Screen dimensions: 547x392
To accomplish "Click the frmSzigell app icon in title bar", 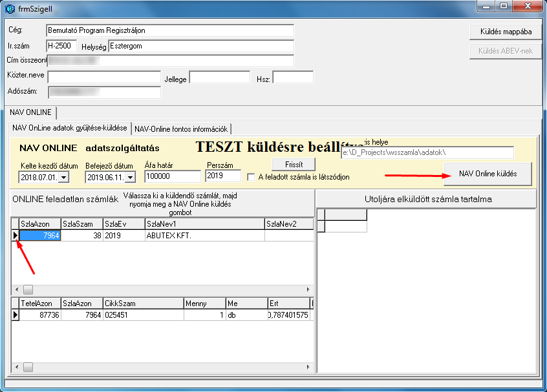I will pos(9,9).
